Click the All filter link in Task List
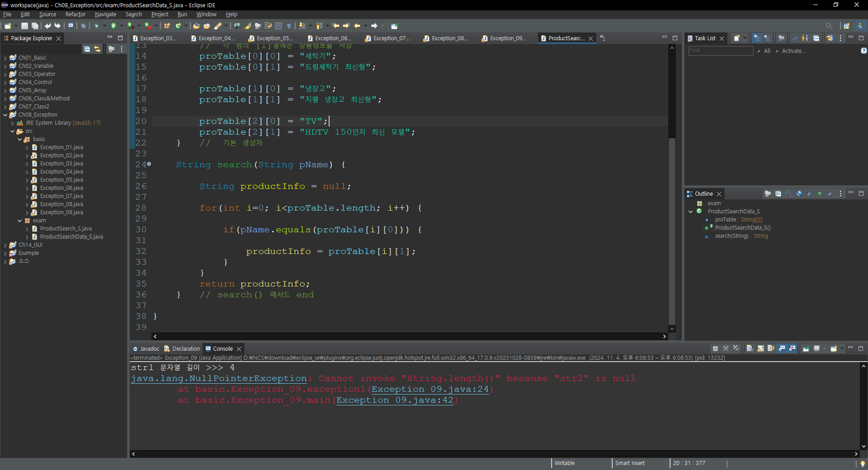Viewport: 868px width, 470px height. pyautogui.click(x=767, y=51)
